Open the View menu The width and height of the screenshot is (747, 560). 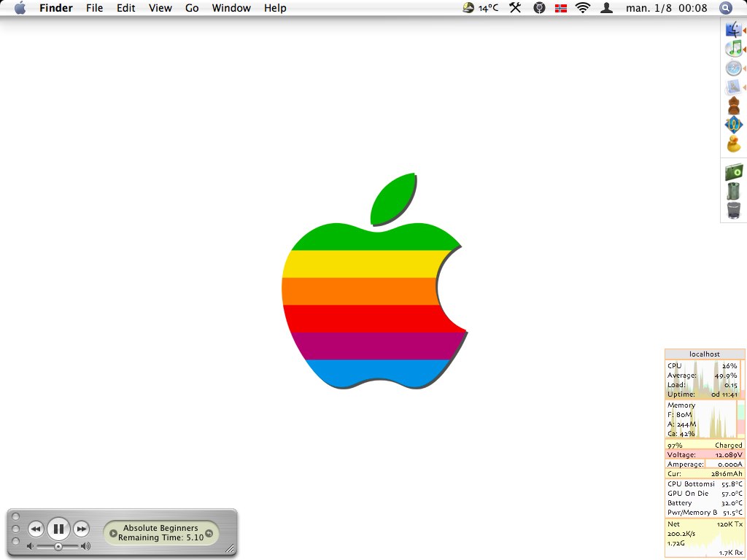click(x=160, y=8)
